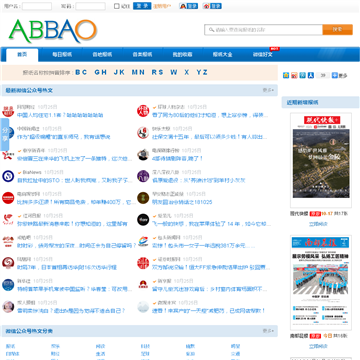Image resolution: width=360 pixels, height=360 pixels.
Task: Open the article mentioning 400 million sales
Action: point(75,202)
